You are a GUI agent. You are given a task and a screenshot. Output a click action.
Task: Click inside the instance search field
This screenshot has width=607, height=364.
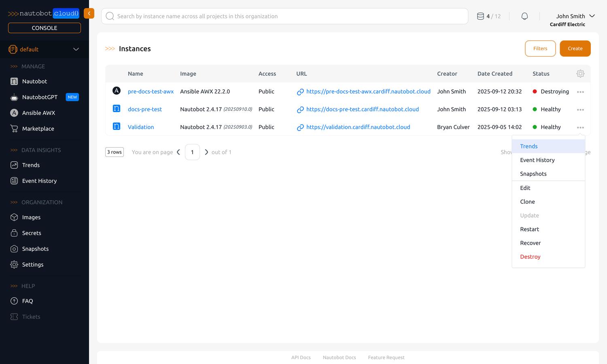pyautogui.click(x=283, y=16)
